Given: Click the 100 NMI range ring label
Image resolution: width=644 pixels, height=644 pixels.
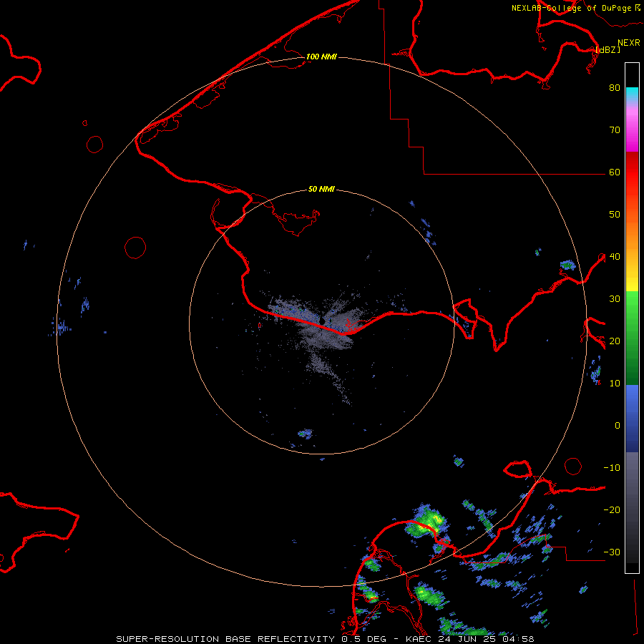Looking at the screenshot, I should (321, 57).
